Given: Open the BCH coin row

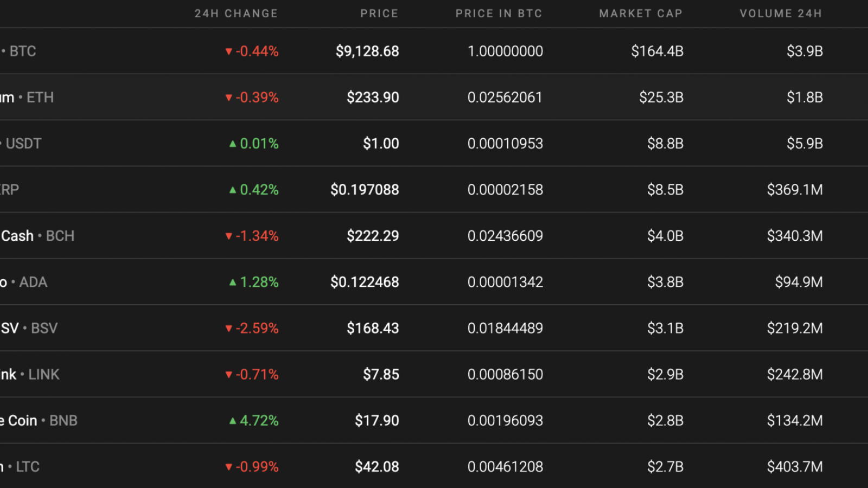Looking at the screenshot, I should [434, 235].
